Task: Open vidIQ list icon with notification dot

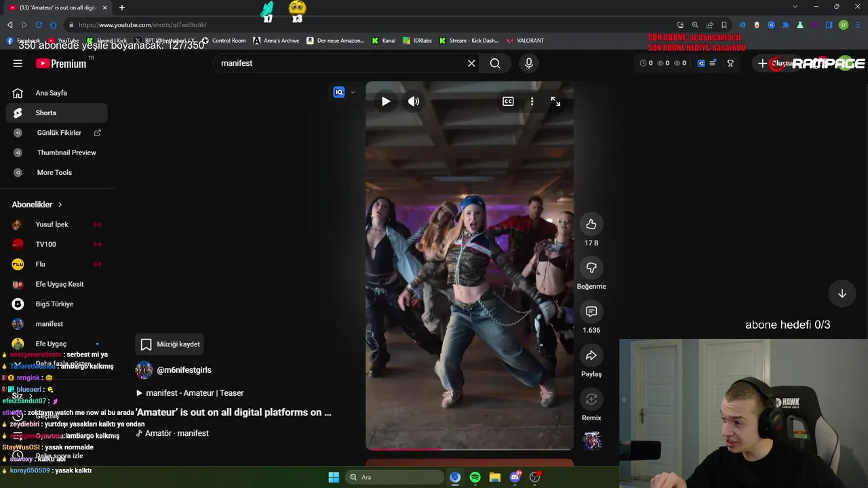Action: coord(713,63)
